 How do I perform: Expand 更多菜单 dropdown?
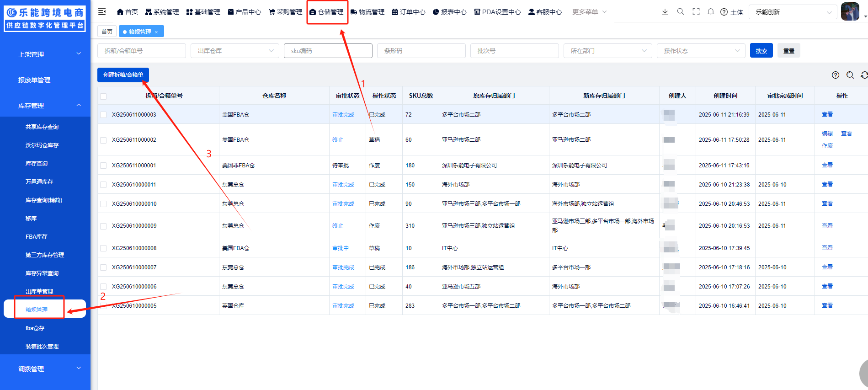(x=590, y=12)
